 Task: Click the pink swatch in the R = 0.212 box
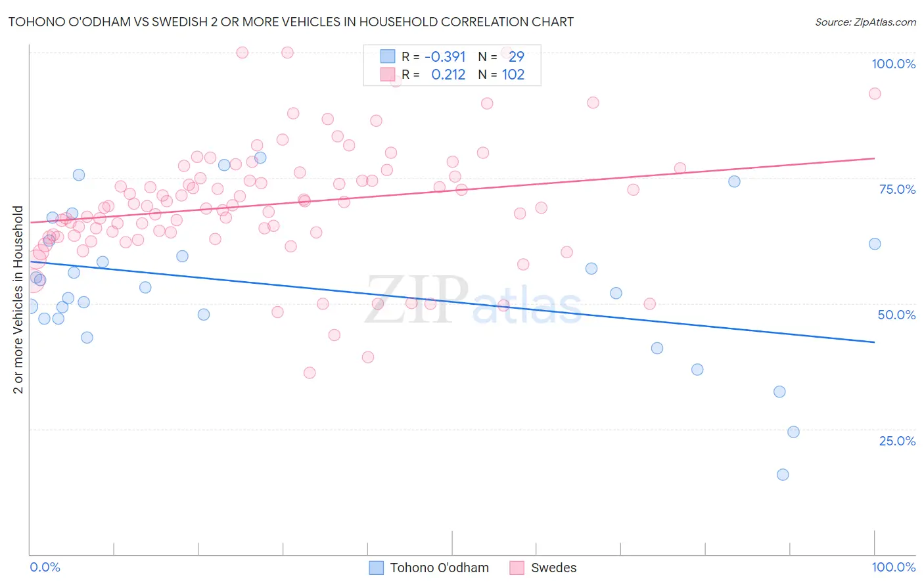pyautogui.click(x=388, y=75)
